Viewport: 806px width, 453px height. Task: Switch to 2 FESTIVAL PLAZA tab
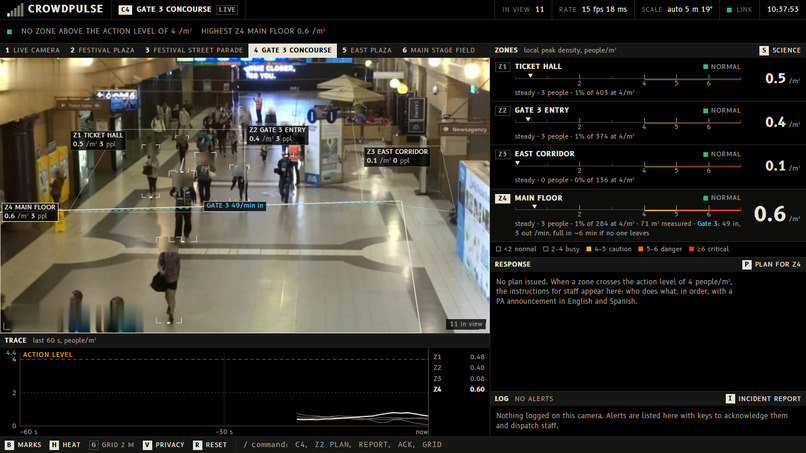coord(102,50)
